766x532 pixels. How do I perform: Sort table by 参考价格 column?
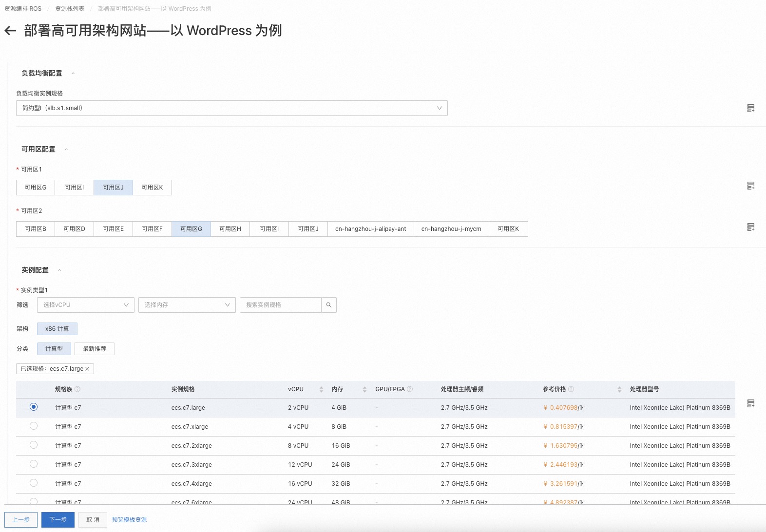pos(619,389)
